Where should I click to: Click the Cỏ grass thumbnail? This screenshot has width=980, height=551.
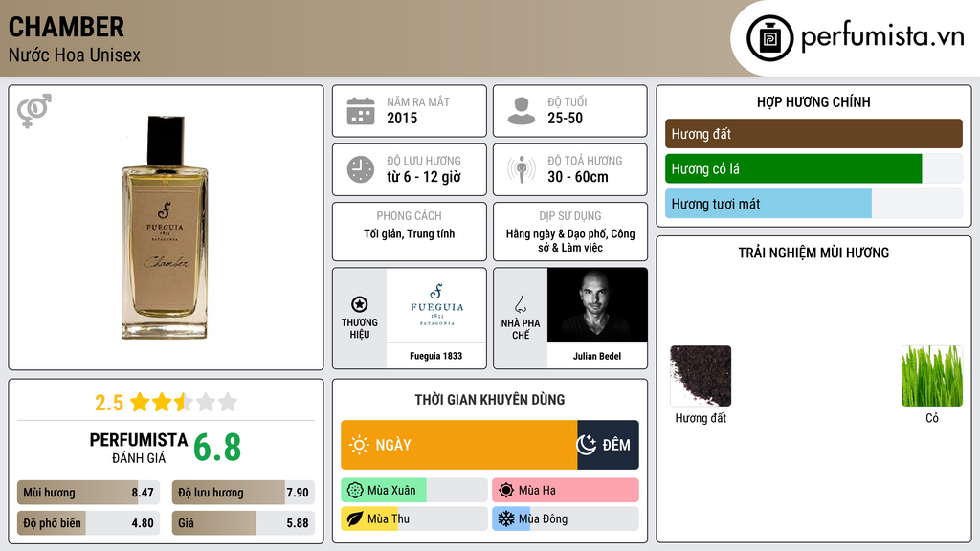(932, 376)
